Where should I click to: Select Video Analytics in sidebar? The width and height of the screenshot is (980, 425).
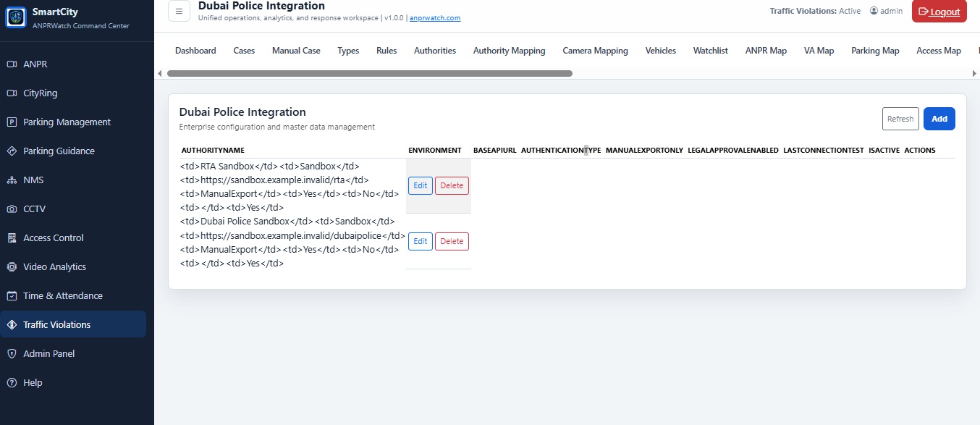click(73, 267)
